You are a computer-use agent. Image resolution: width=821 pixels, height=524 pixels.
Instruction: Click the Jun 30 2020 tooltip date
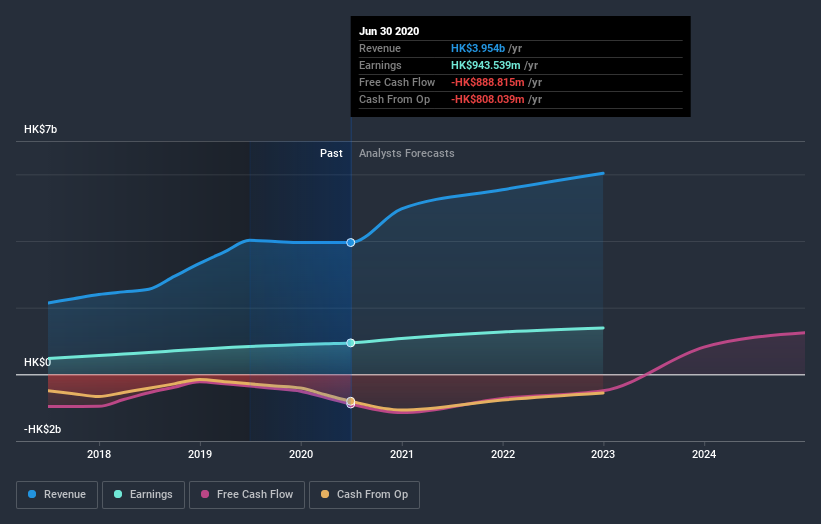click(x=389, y=31)
